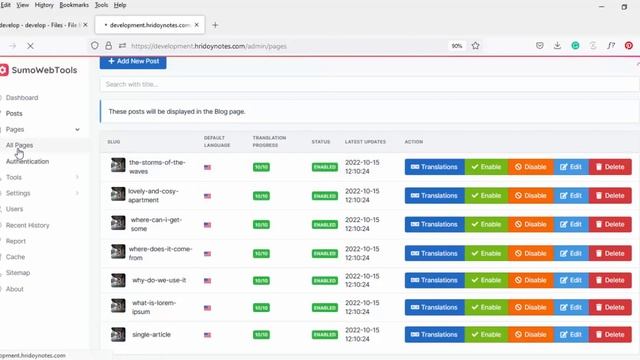Disable the where-can-i-get-some post
The height and width of the screenshot is (360, 640).
(x=531, y=224)
